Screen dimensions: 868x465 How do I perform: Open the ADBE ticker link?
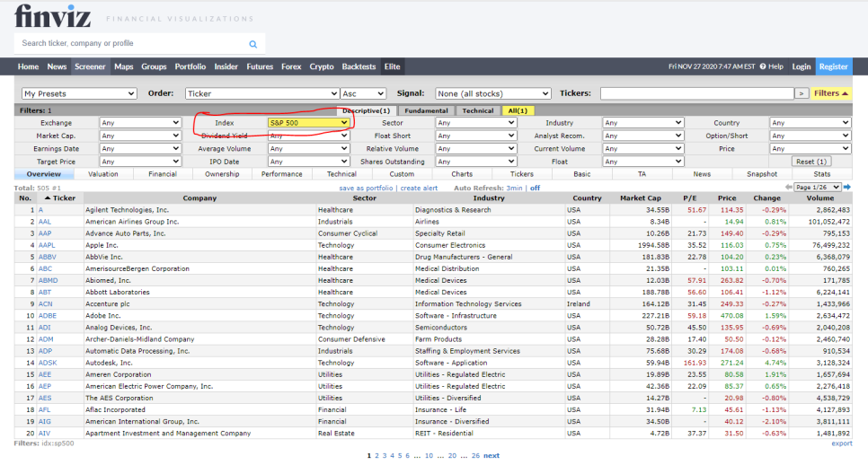47,316
